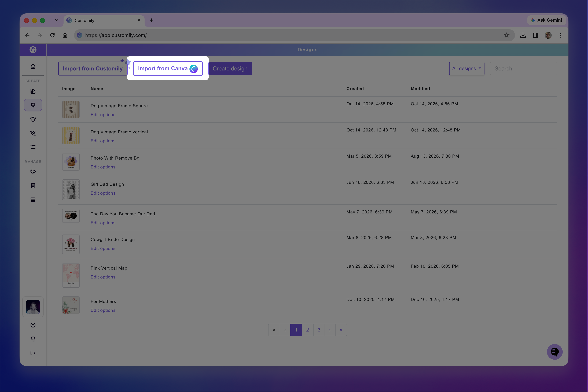This screenshot has height=392, width=588.
Task: Go to next page with single arrow
Action: (x=330, y=330)
